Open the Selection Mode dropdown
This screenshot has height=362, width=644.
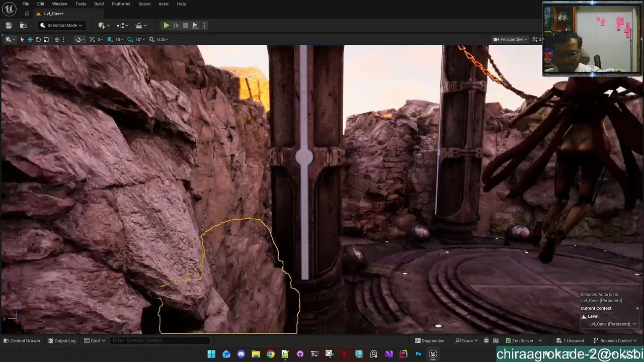coord(61,26)
